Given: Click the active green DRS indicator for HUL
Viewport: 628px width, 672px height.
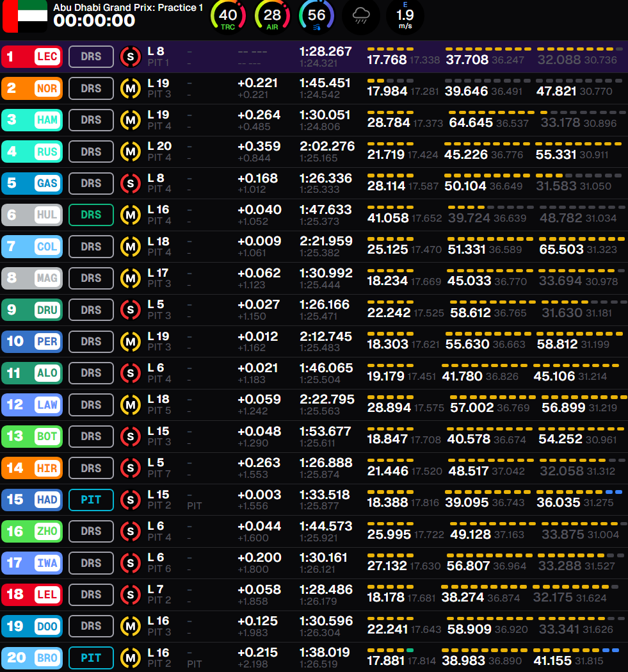Looking at the screenshot, I should [x=92, y=215].
